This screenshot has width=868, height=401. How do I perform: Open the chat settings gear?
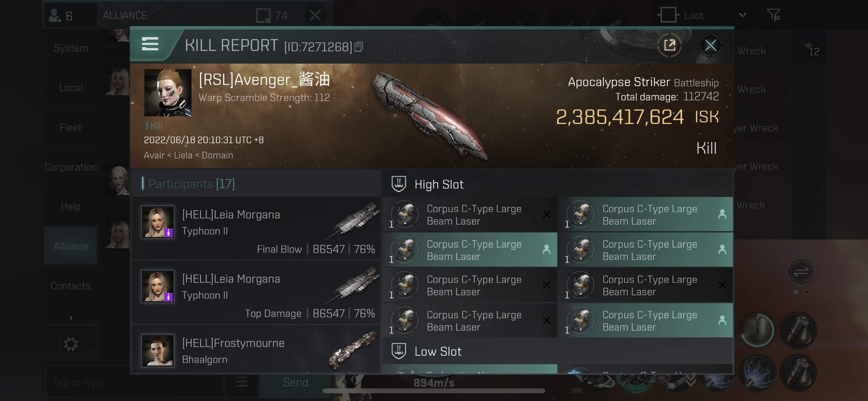[71, 344]
